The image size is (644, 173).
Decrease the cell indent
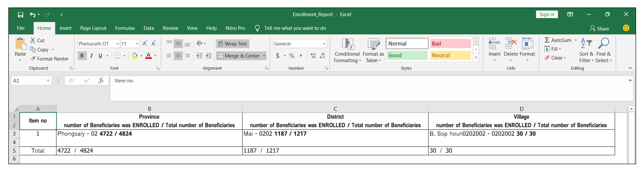click(x=199, y=56)
